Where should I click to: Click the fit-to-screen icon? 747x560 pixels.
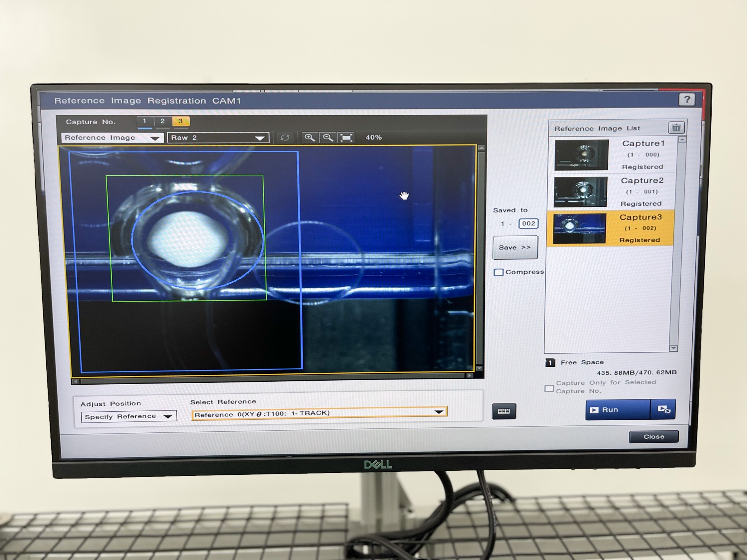pos(346,137)
